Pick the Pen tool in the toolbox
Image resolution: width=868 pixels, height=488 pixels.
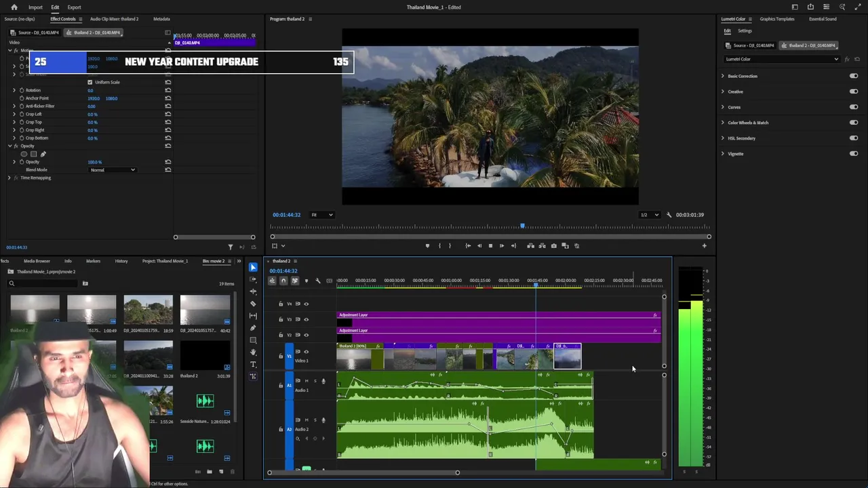coord(253,327)
